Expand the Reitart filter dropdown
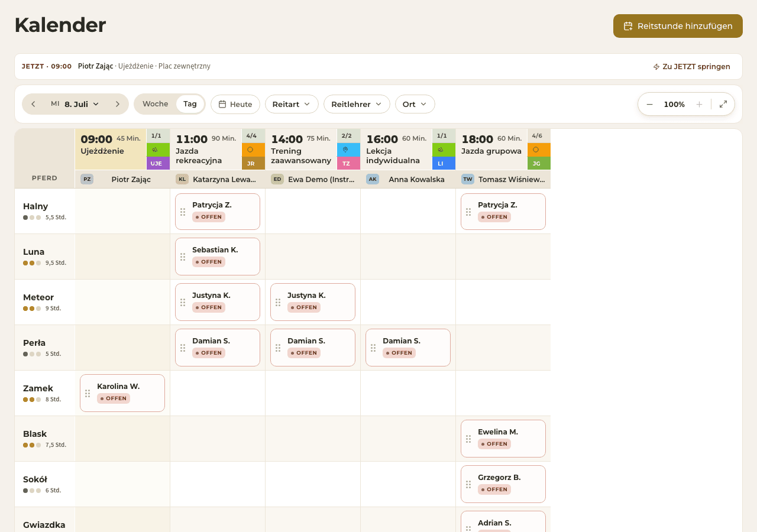 (x=292, y=104)
